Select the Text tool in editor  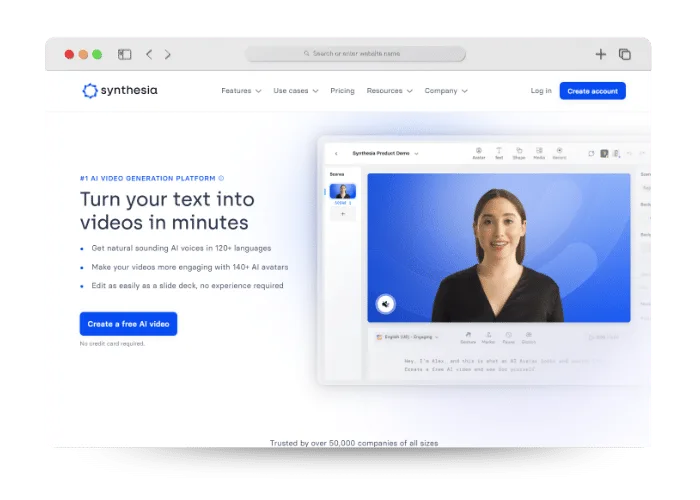point(499,153)
